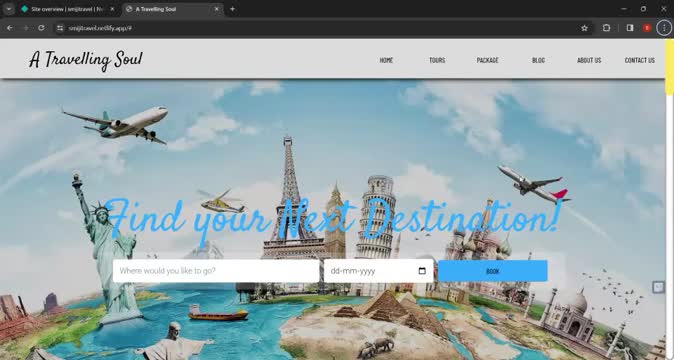Select the A Travelling Soul tab

(172, 9)
